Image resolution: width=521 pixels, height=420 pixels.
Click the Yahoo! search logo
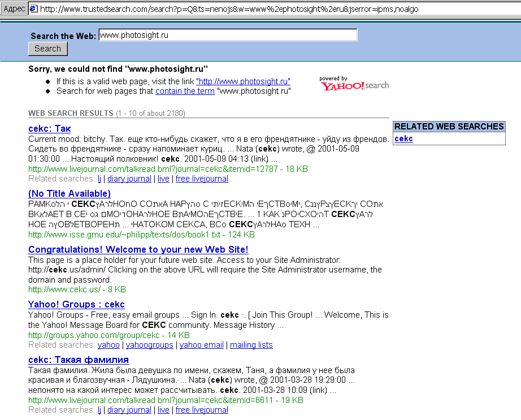(x=354, y=84)
